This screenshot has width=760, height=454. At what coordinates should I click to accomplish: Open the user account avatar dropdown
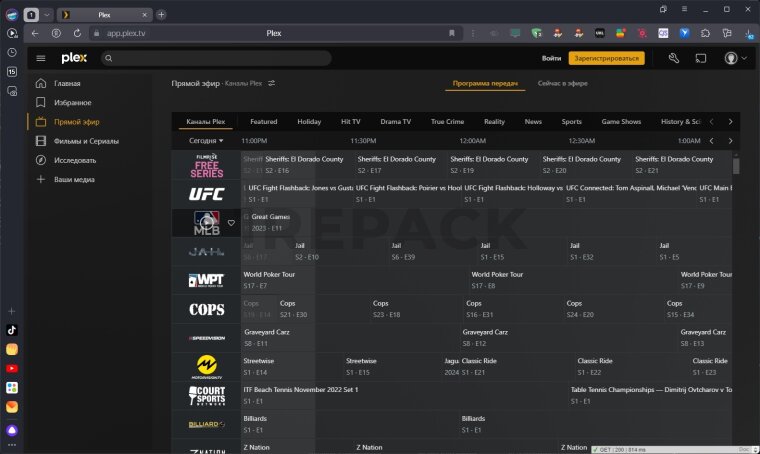[736, 58]
